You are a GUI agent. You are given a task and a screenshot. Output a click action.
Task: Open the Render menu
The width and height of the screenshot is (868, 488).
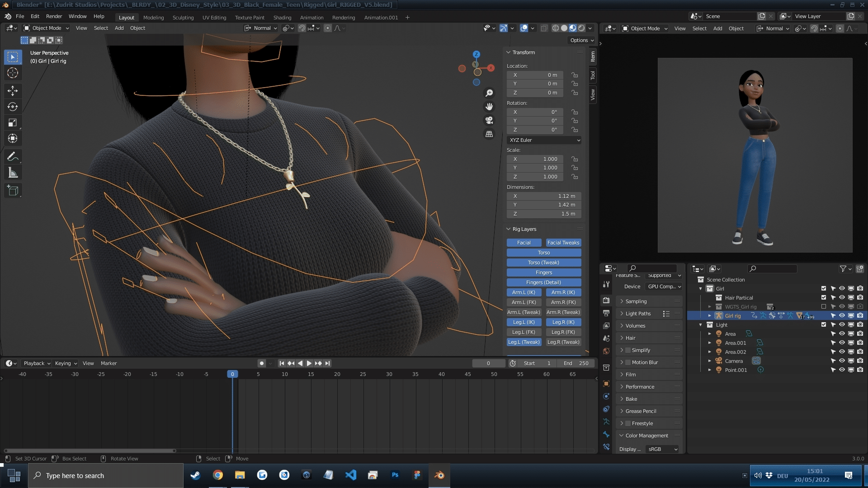pos(54,16)
